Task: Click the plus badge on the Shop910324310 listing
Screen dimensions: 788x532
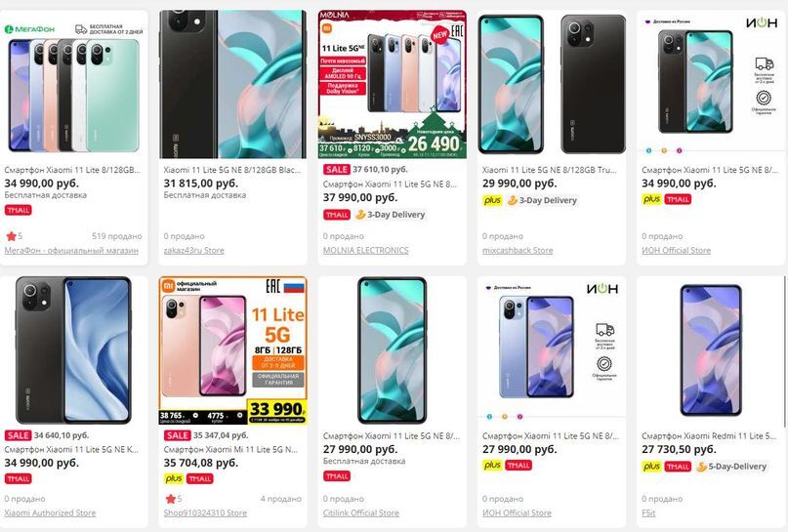Action: pyautogui.click(x=174, y=478)
